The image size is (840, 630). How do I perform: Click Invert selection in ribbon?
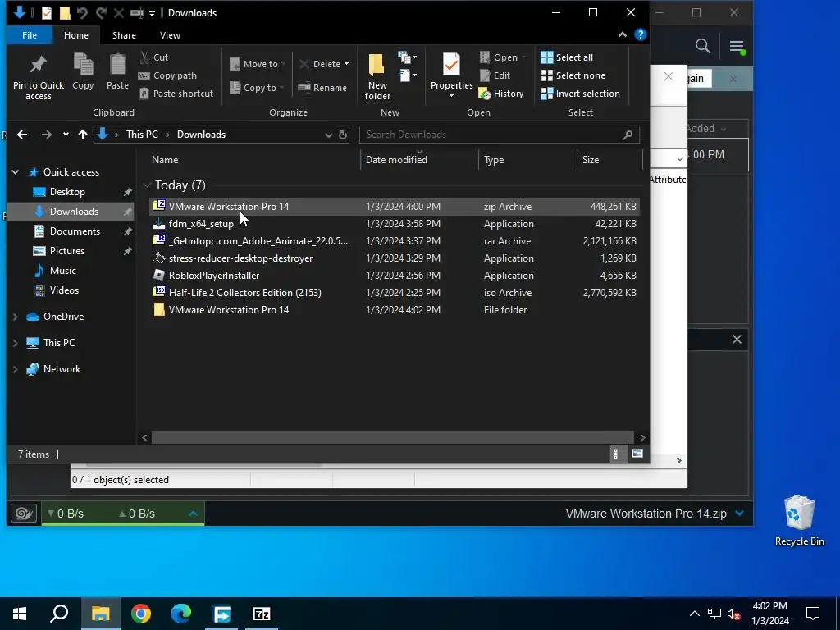point(580,94)
